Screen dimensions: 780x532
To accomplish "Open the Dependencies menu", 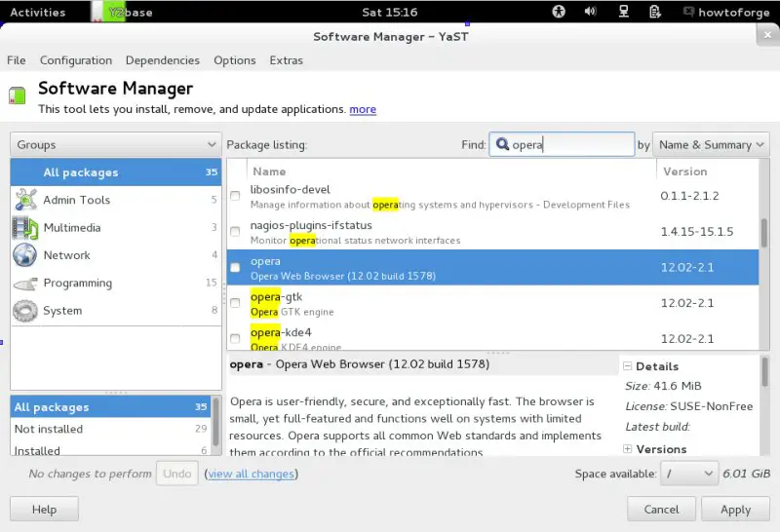I will tap(162, 60).
